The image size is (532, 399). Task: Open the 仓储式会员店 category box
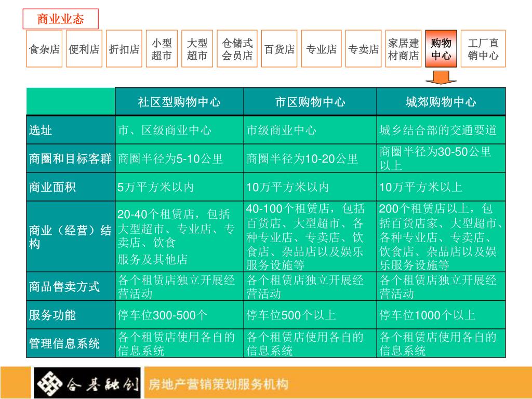click(237, 48)
